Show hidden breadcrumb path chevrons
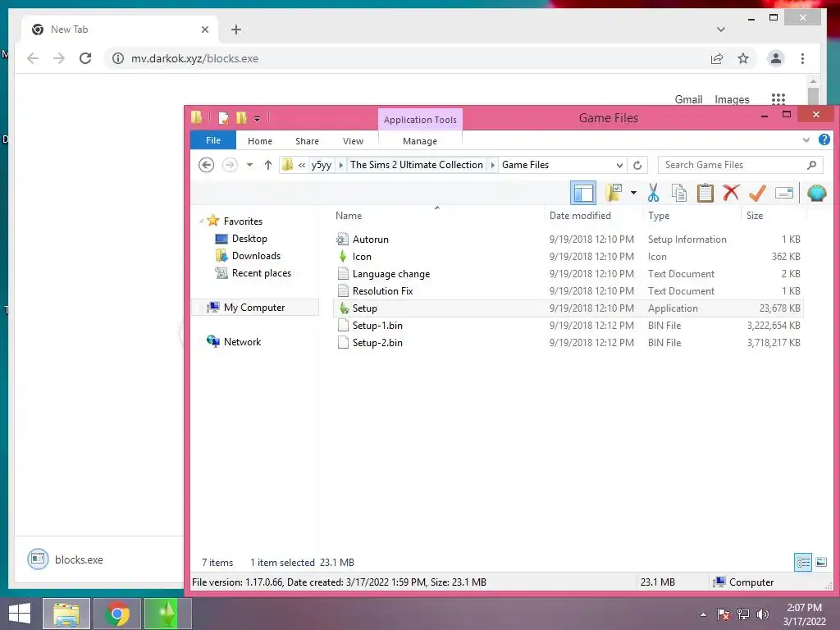The image size is (840, 630). 302,165
